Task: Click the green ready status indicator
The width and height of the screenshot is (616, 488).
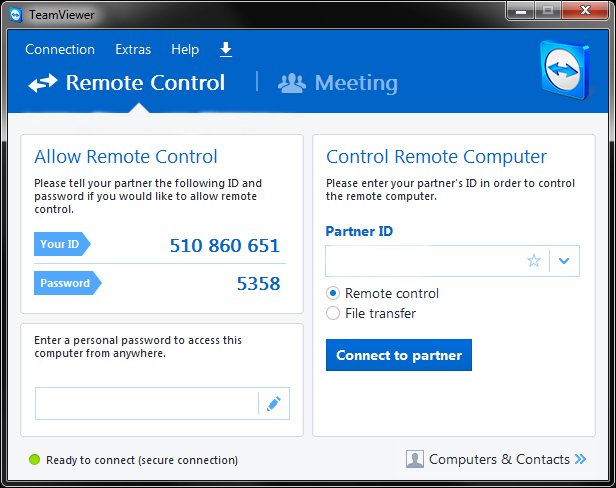Action: (x=35, y=459)
